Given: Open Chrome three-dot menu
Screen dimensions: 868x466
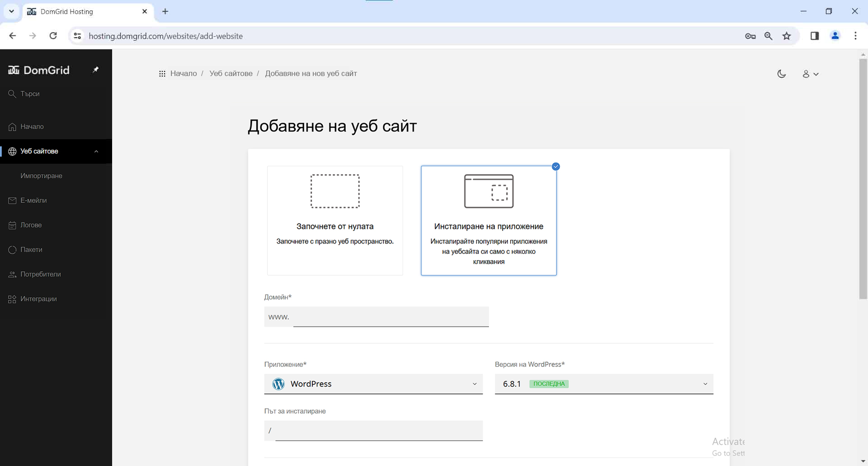Looking at the screenshot, I should (x=855, y=36).
